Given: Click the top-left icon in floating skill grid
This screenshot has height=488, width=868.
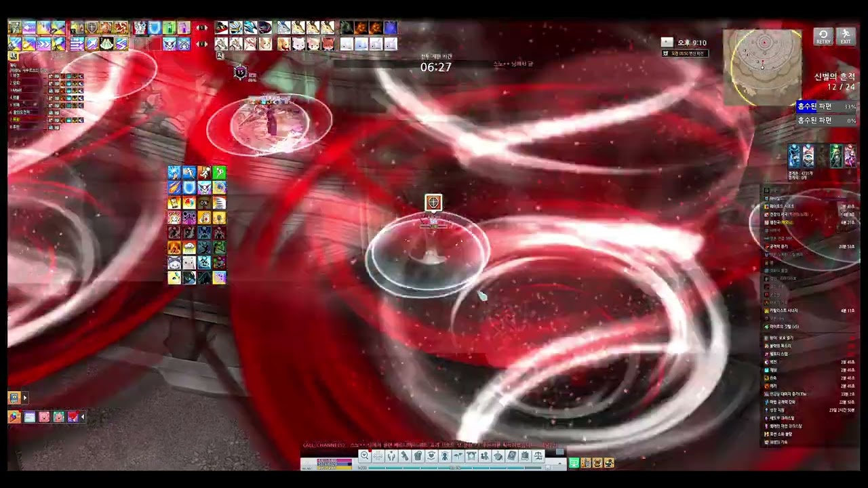Looking at the screenshot, I should tap(174, 173).
